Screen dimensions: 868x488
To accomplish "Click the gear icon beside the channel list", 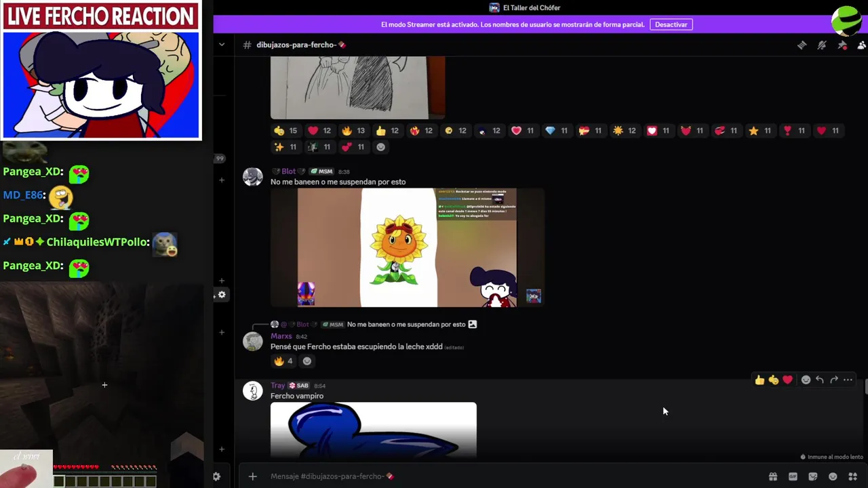I will [222, 295].
